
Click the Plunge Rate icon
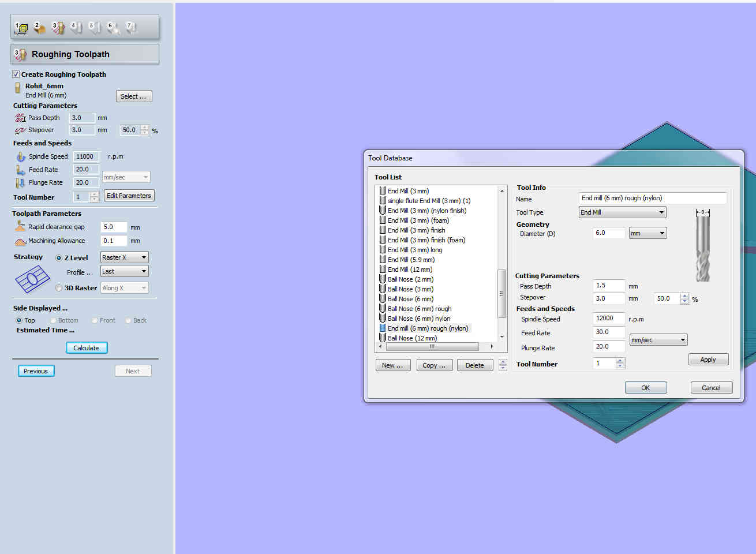point(21,183)
